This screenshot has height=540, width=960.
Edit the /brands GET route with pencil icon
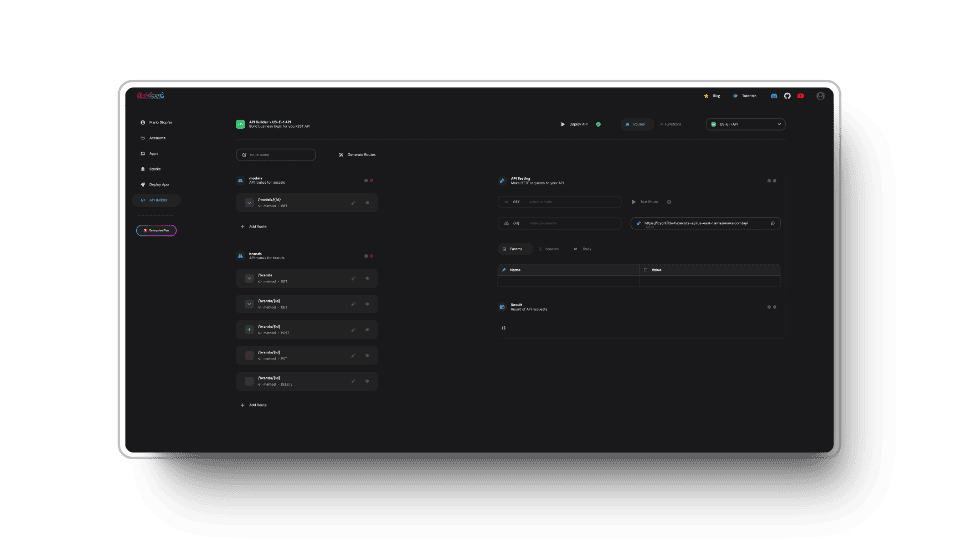(x=353, y=279)
